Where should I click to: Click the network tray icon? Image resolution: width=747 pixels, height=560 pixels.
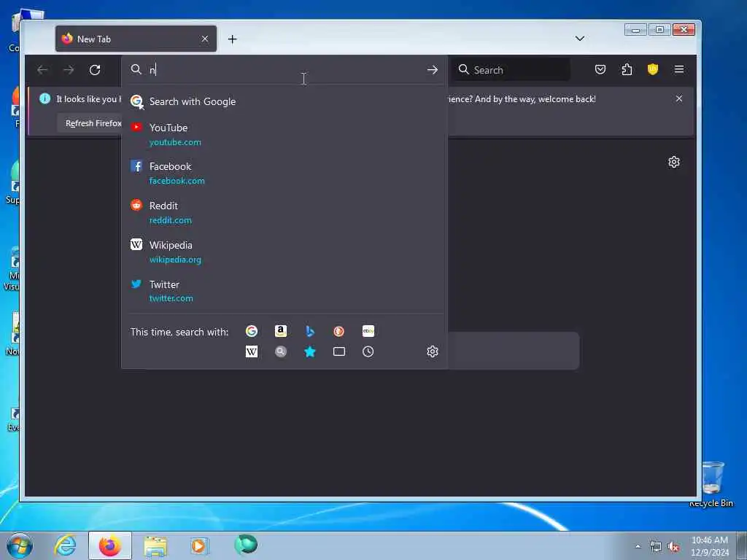(x=656, y=547)
